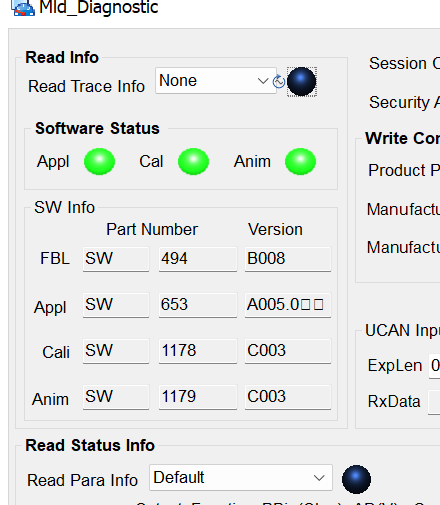This screenshot has width=440, height=505.
Task: Click the Mld_Diagnostic app icon in title bar
Action: [x=23, y=7]
